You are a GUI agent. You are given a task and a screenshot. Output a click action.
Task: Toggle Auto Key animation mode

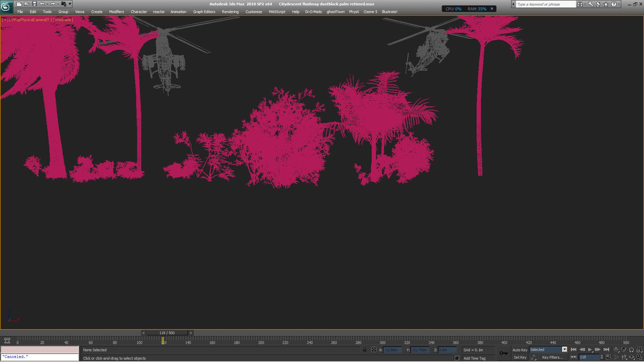pos(520,350)
